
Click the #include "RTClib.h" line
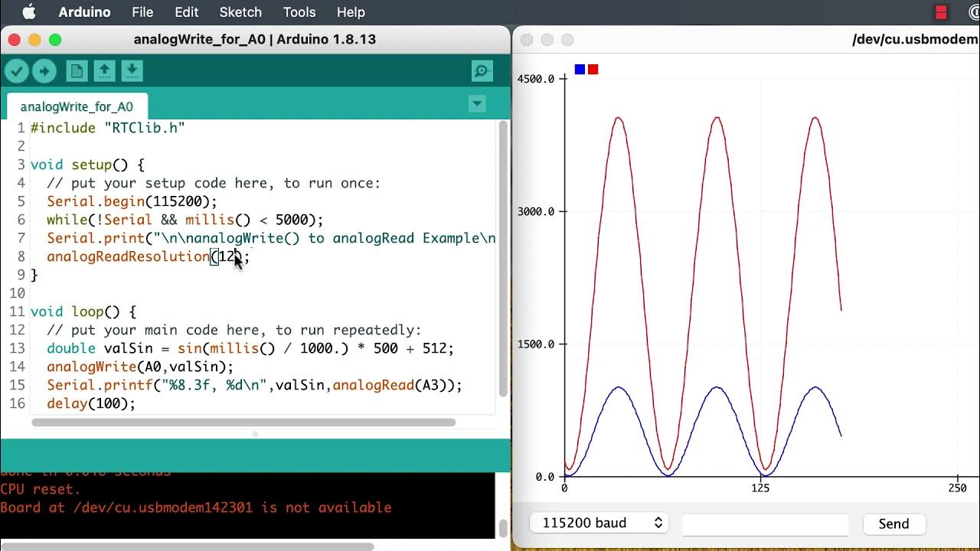click(108, 128)
